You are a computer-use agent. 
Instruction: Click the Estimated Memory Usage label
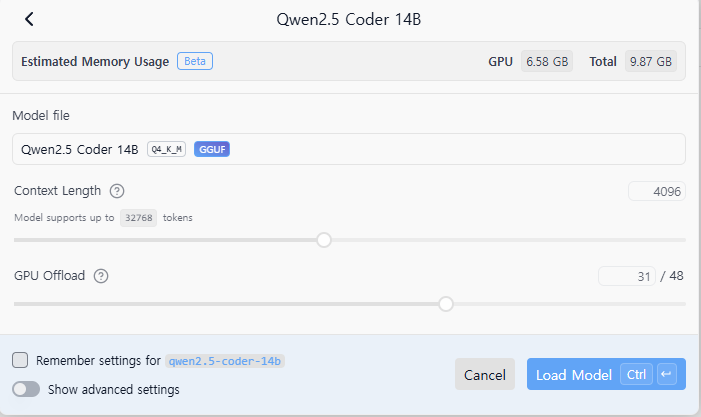pyautogui.click(x=95, y=61)
